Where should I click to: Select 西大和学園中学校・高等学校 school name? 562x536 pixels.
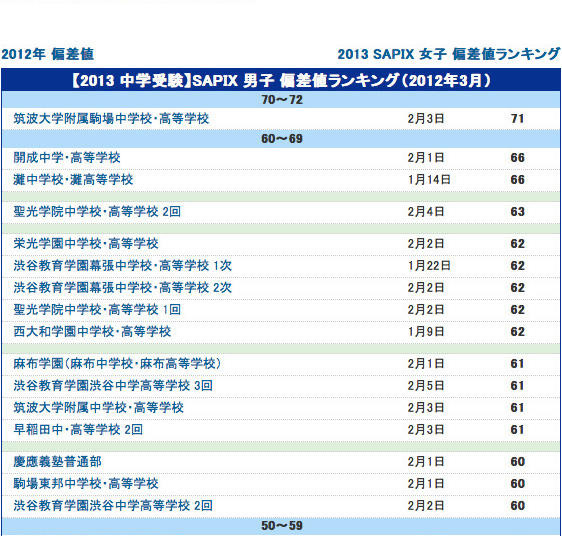tap(92, 332)
